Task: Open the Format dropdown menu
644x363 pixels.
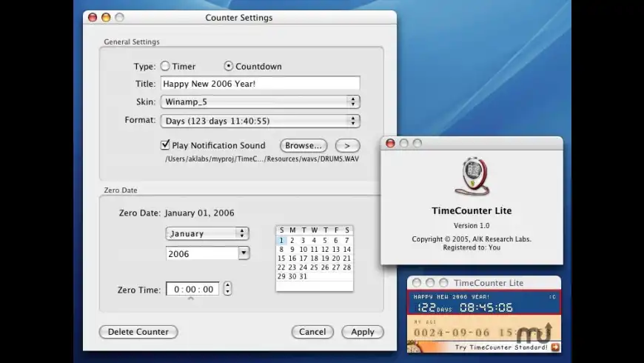Action: 260,121
